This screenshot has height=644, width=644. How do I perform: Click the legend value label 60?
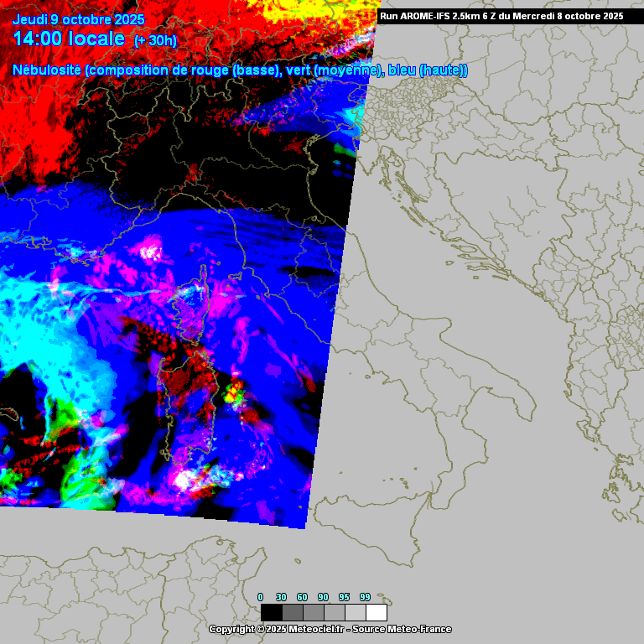(x=302, y=597)
